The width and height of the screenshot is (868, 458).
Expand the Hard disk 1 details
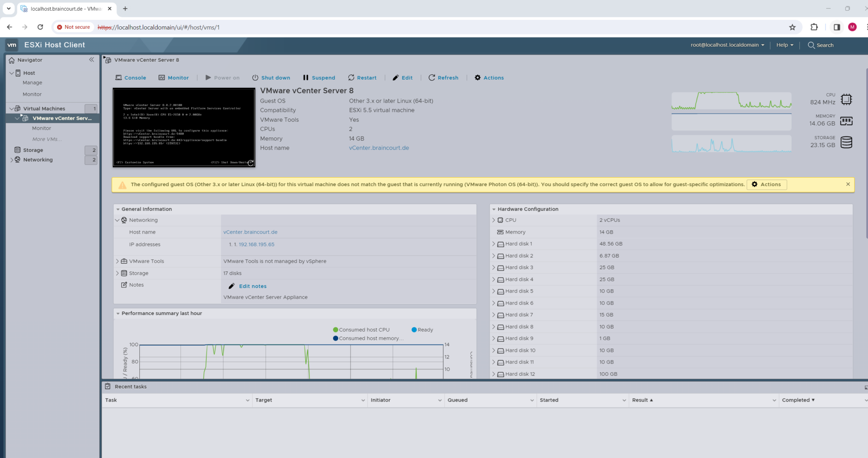(x=493, y=243)
